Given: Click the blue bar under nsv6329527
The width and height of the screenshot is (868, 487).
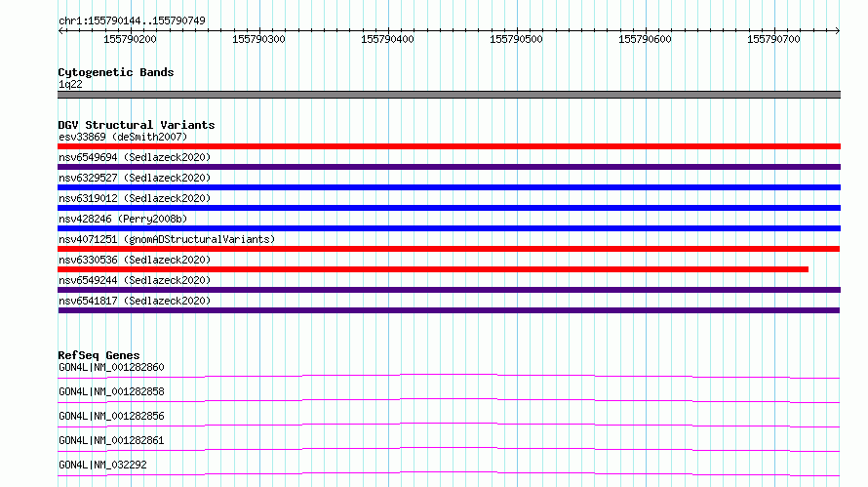Looking at the screenshot, I should tap(449, 187).
